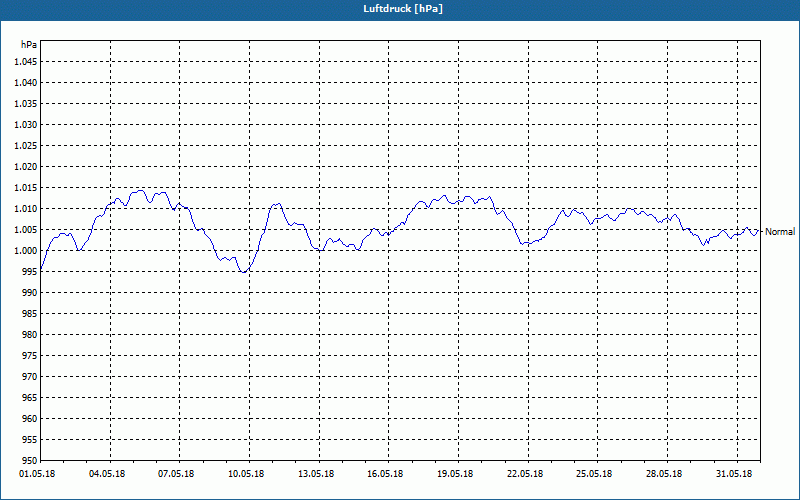Click the 955 y-axis value
Viewport: 800px width, 500px height.
(31, 440)
